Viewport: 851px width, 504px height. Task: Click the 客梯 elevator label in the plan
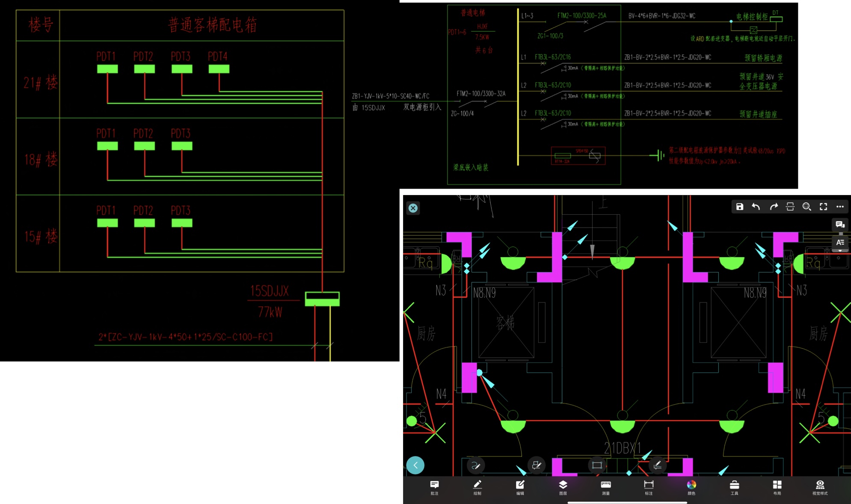point(505,323)
